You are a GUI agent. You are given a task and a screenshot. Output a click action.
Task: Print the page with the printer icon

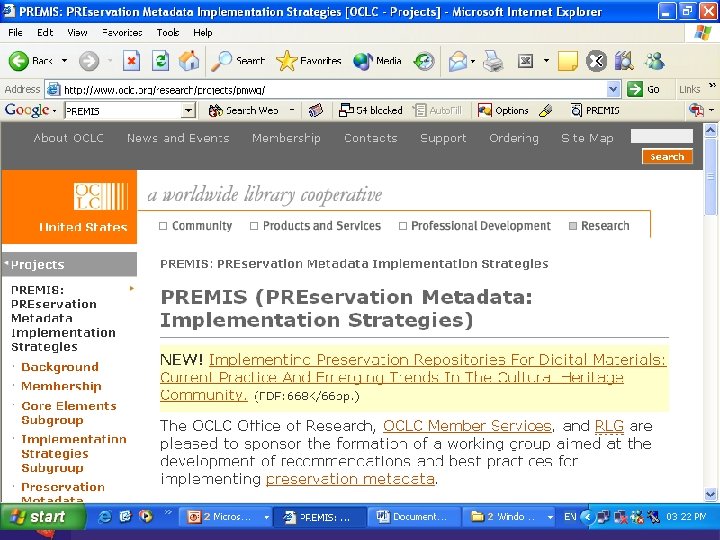point(493,61)
